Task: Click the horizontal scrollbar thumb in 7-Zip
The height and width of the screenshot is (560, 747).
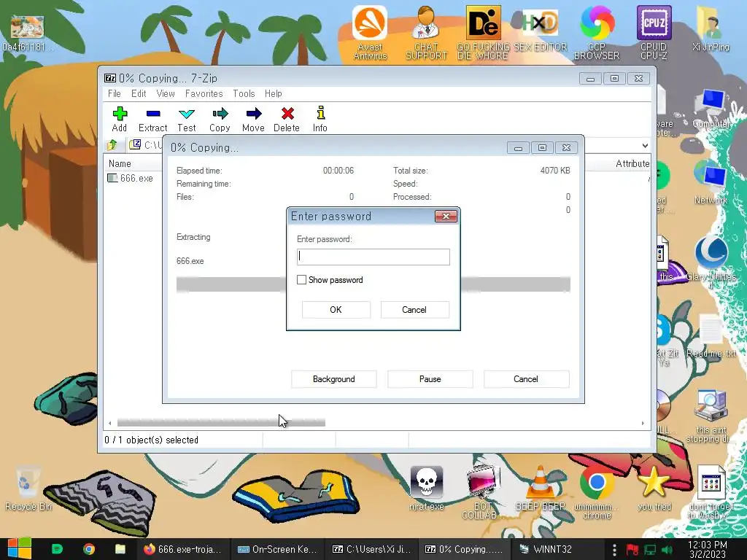Action: [221, 423]
